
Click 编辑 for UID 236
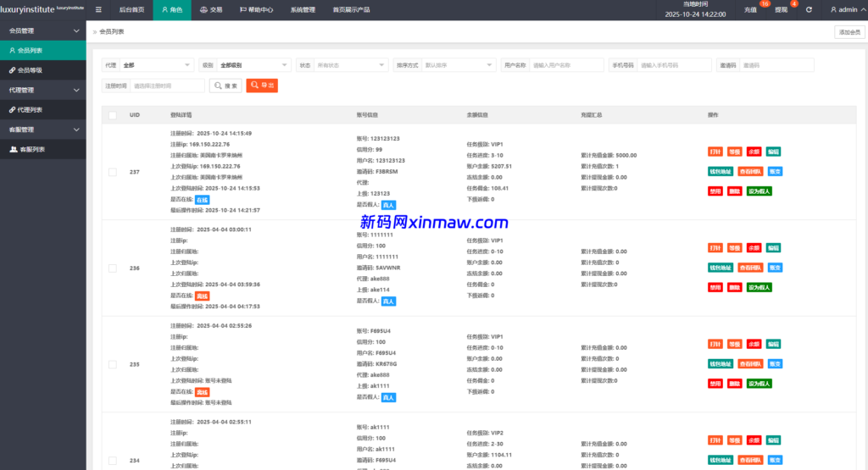point(773,248)
